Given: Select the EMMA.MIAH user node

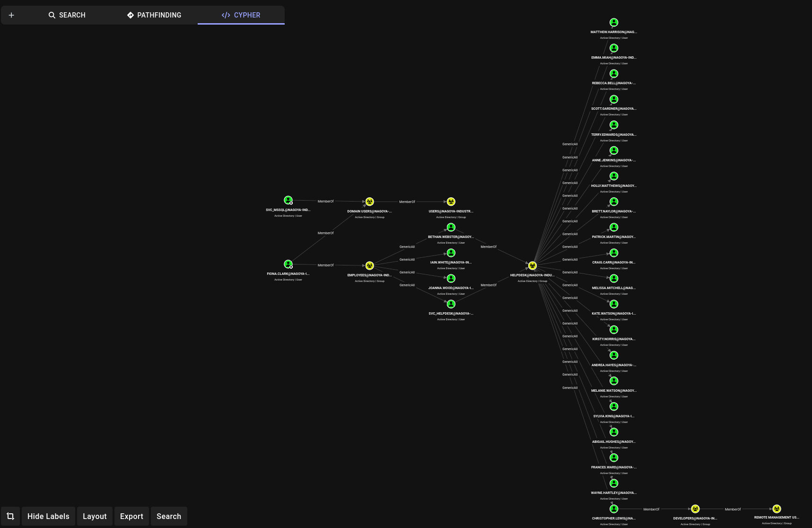Looking at the screenshot, I should click(614, 48).
